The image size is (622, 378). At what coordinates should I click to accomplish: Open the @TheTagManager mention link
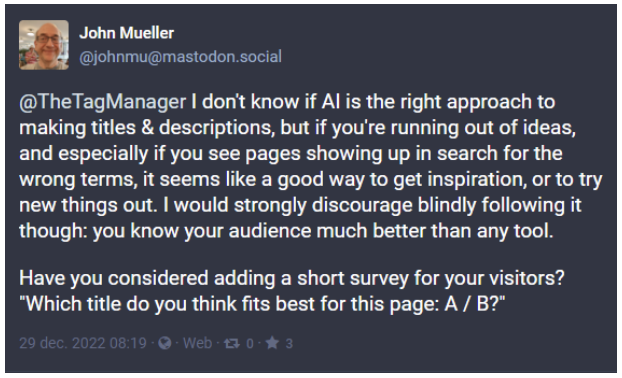[102, 102]
